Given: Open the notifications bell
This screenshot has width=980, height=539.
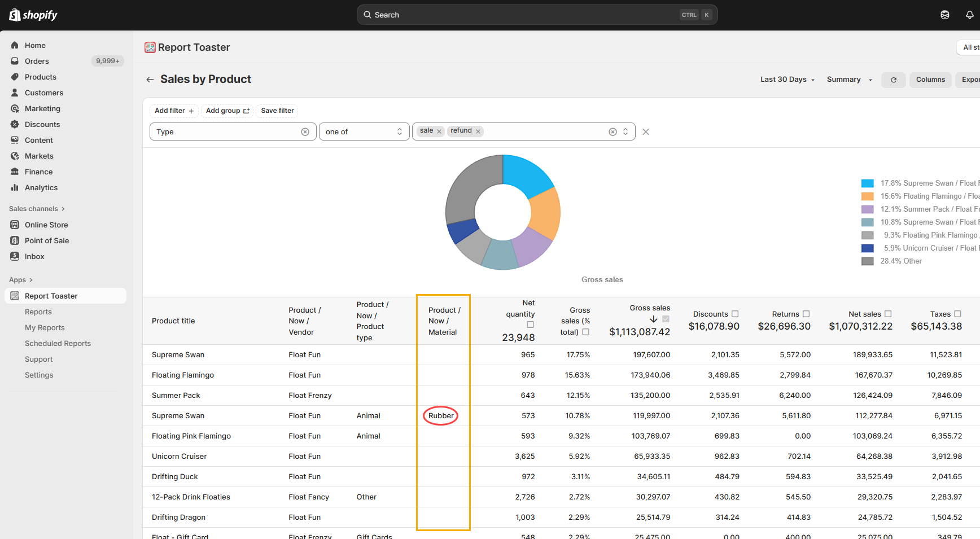Looking at the screenshot, I should point(969,15).
